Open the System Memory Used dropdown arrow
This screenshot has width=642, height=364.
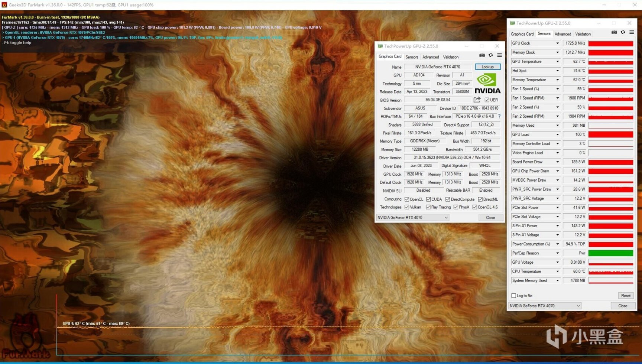pos(557,281)
